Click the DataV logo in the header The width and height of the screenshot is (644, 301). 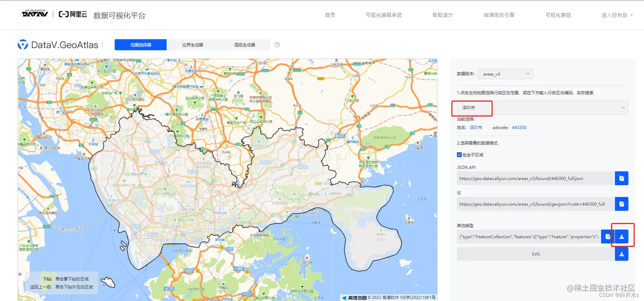36,14
